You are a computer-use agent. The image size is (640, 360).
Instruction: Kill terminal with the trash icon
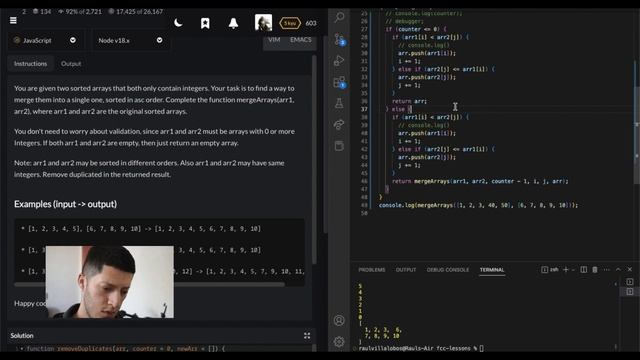(595, 270)
